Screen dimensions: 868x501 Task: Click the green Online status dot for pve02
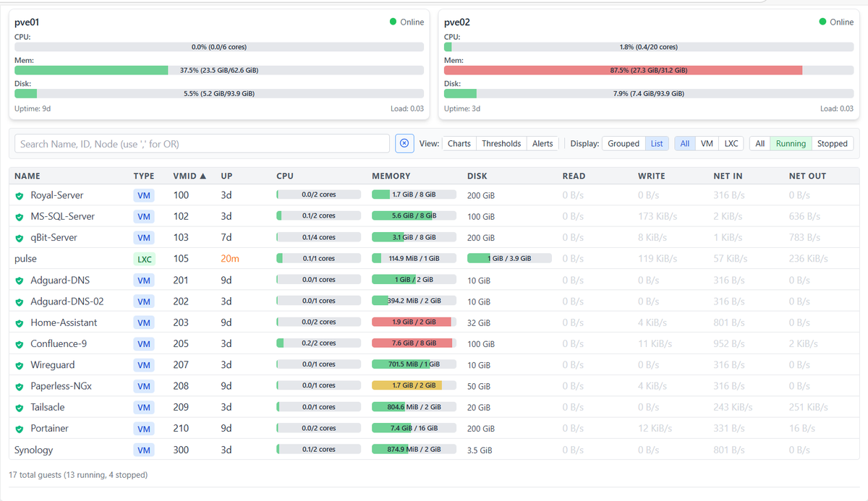point(822,22)
